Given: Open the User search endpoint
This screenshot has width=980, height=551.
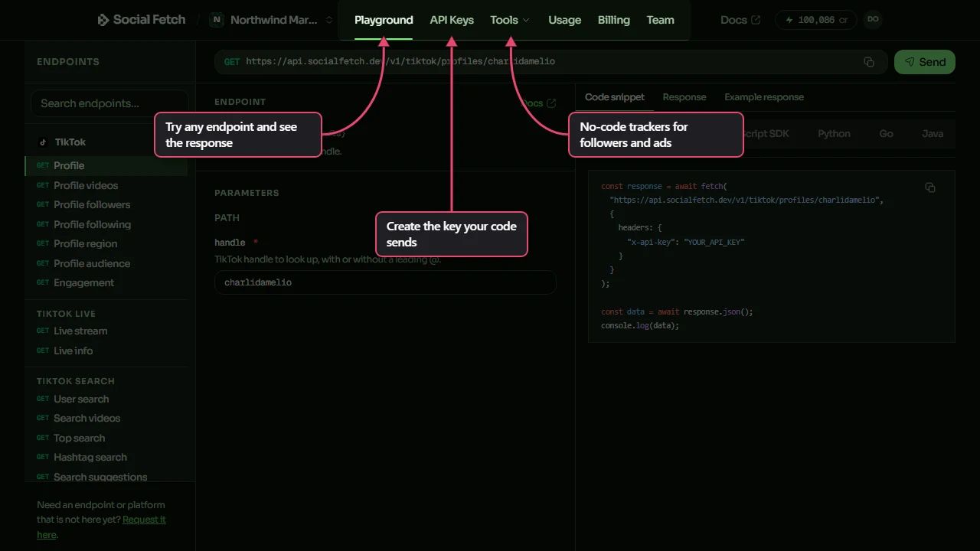Looking at the screenshot, I should tap(106, 399).
